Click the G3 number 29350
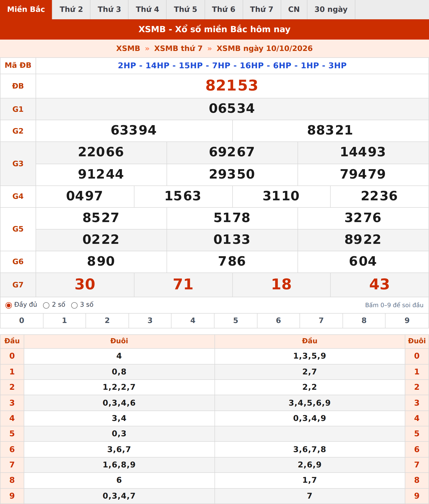429x504 pixels. pos(232,174)
